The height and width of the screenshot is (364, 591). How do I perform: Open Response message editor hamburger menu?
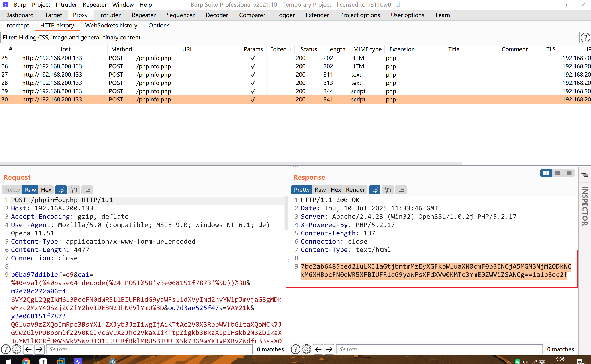pyautogui.click(x=401, y=190)
